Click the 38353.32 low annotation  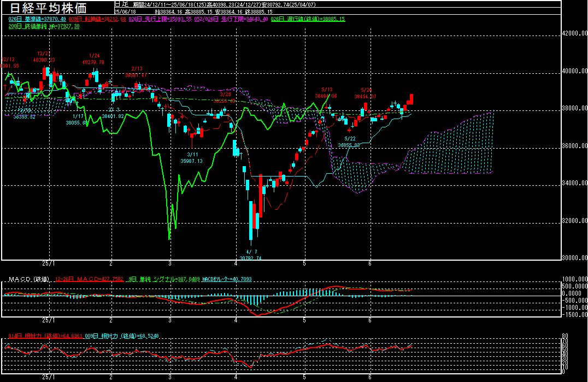25,116
